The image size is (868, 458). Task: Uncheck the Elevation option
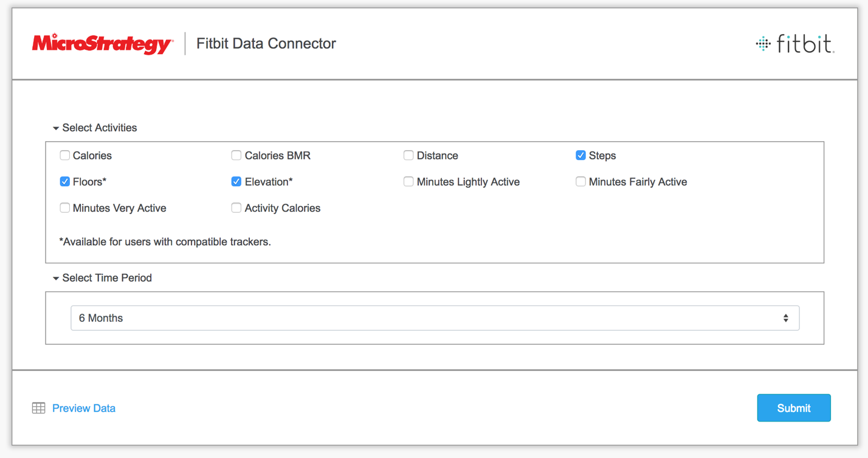coord(236,182)
